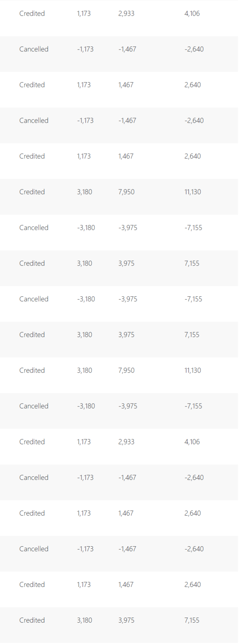Select the upper 7,950 amount cell
Screen dimensions: 247x644
click(x=126, y=192)
